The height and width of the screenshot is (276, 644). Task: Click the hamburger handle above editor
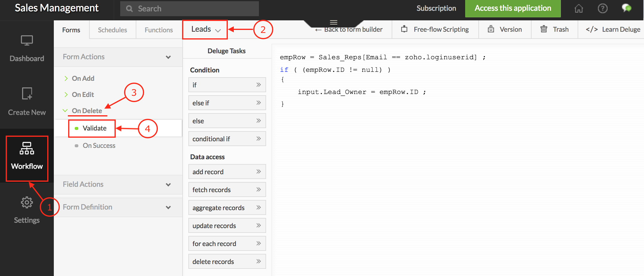[x=334, y=22]
